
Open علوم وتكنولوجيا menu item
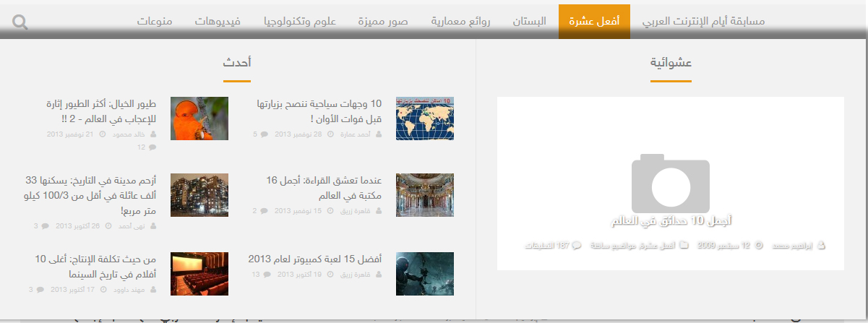tap(300, 22)
